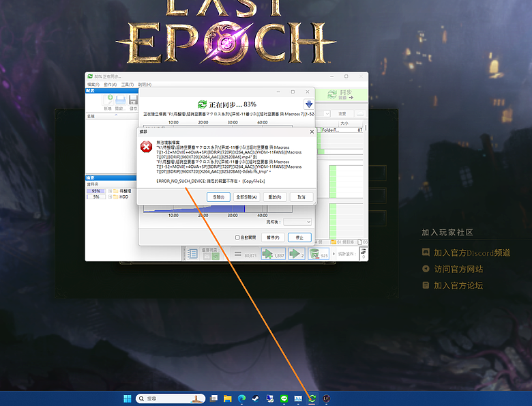This screenshot has height=406, width=532.
Task: Click the 95% progress bar entry
Action: click(96, 191)
